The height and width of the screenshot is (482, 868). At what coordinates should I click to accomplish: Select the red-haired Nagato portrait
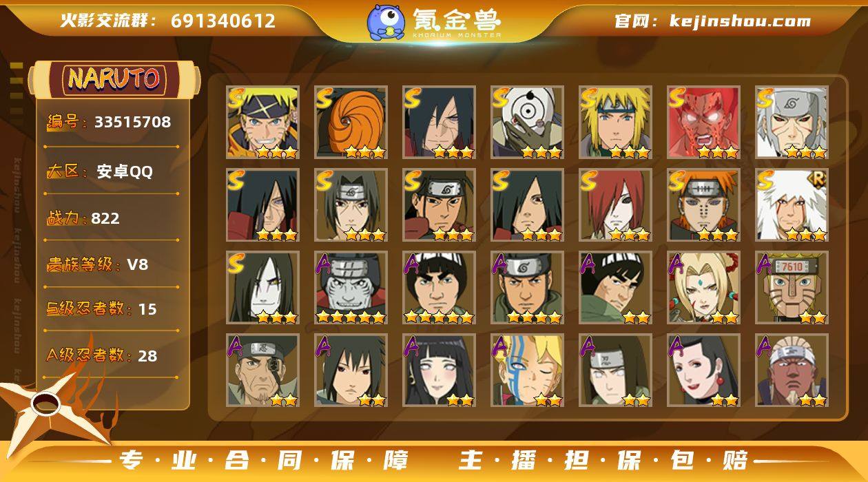(615, 205)
